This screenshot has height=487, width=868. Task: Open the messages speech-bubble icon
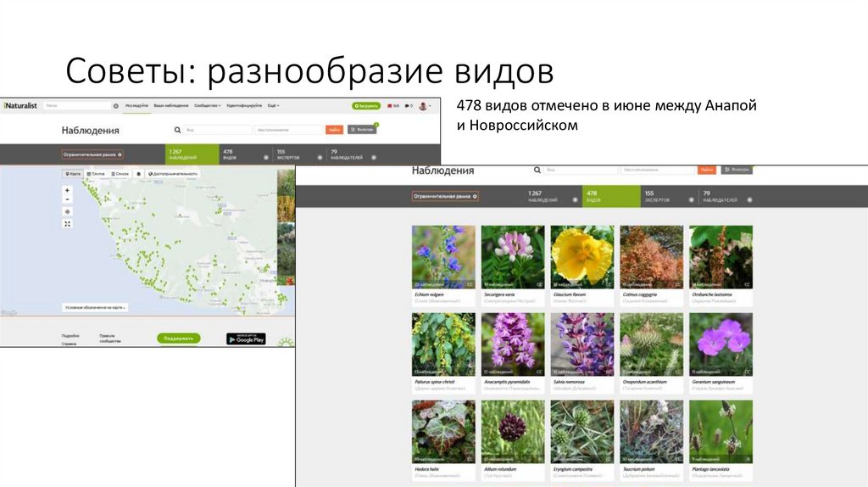[409, 106]
